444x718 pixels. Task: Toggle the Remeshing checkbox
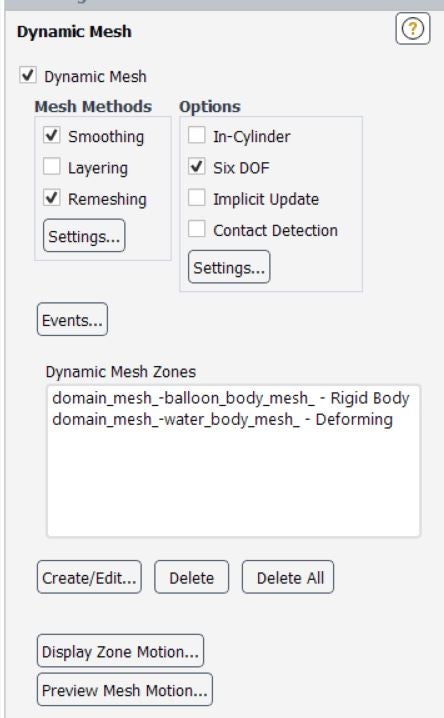51,198
